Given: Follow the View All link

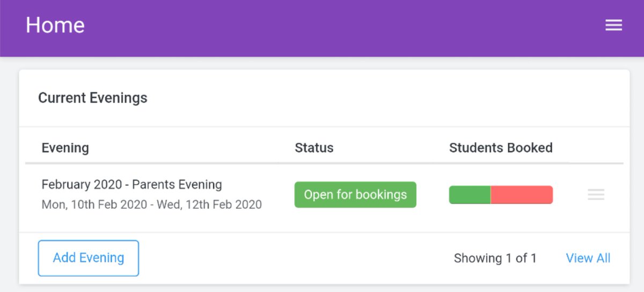Looking at the screenshot, I should click(x=588, y=258).
